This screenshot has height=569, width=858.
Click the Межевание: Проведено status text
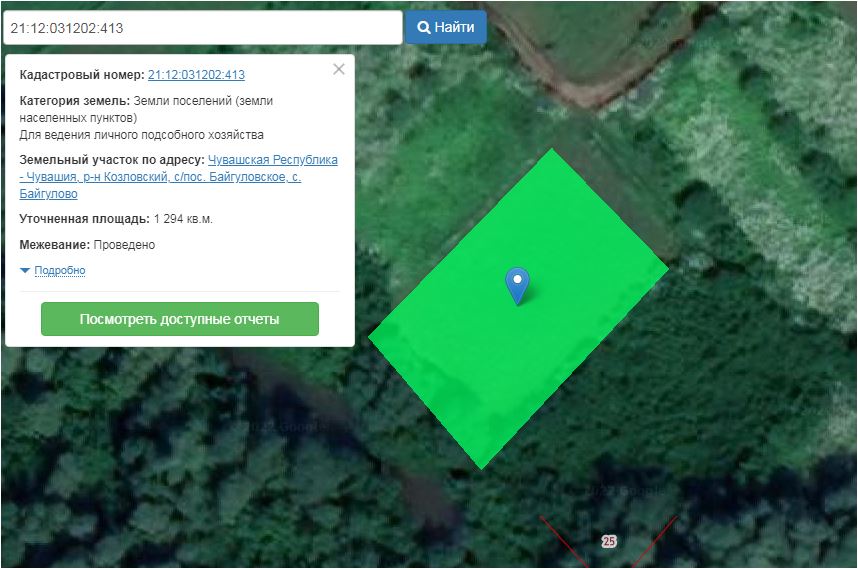pyautogui.click(x=87, y=245)
